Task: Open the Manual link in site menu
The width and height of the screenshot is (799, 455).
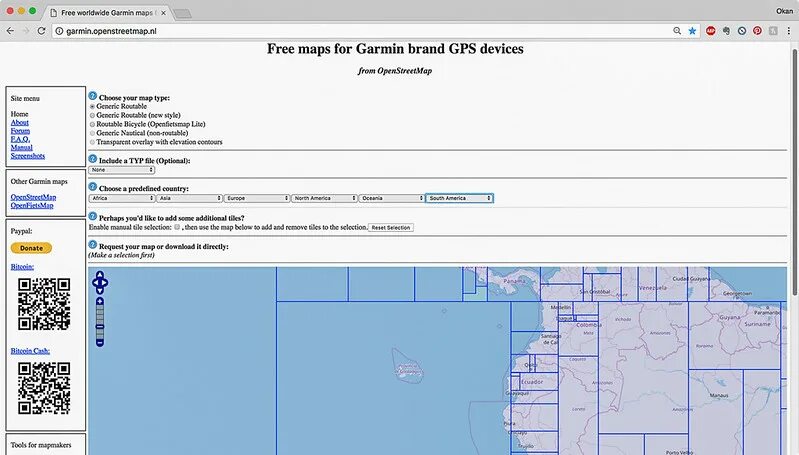Action: [21, 147]
